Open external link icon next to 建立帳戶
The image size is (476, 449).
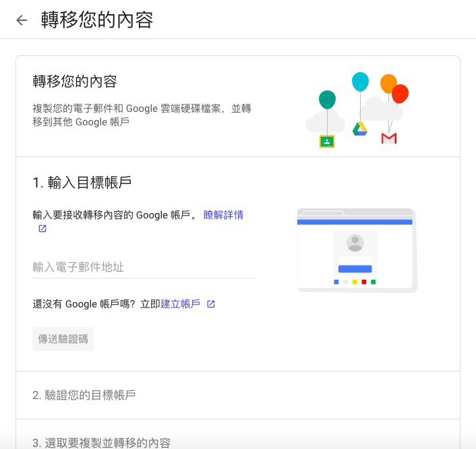coord(210,304)
